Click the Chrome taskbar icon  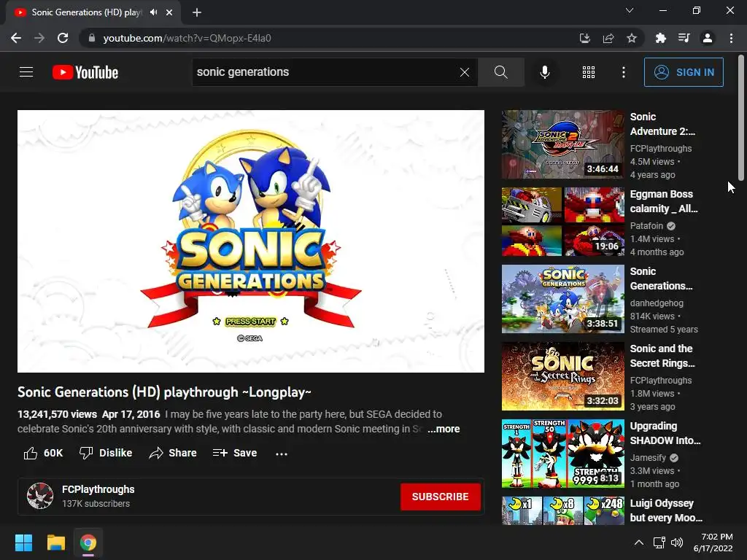[x=88, y=542]
